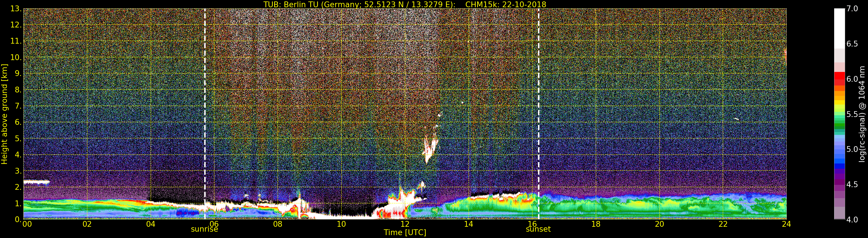Click the x-axis tick label '20'
Image resolution: width=868 pixels, height=238 pixels.
click(659, 224)
